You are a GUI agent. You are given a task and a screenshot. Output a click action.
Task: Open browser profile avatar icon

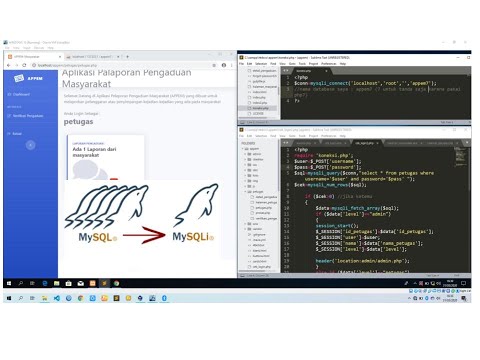pyautogui.click(x=224, y=65)
